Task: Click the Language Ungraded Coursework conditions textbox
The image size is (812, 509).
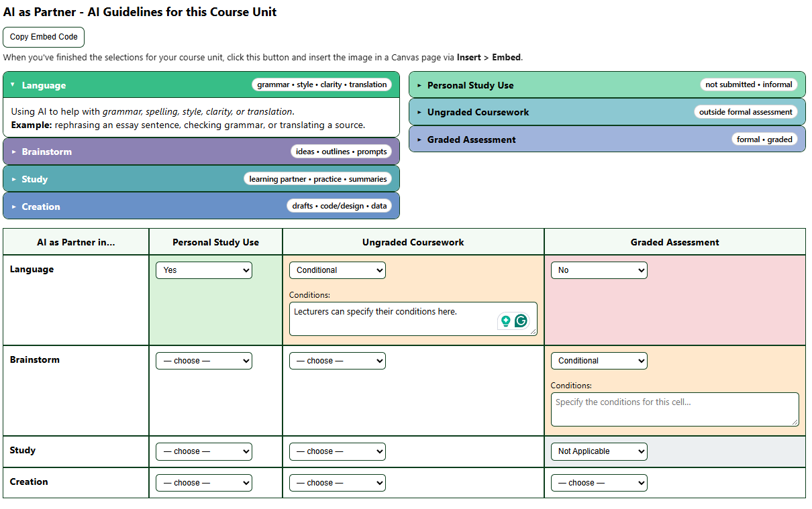Action: (413, 319)
